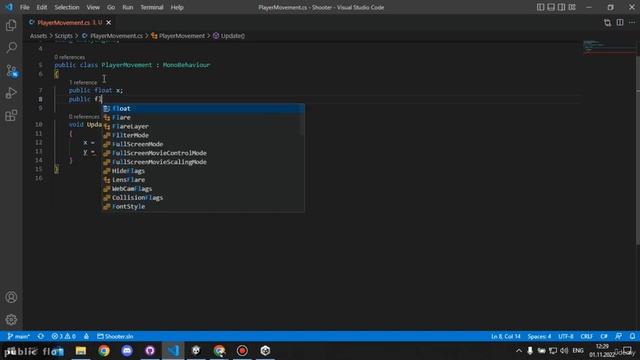640x360 pixels.
Task: Open the File menu
Action: coord(24,7)
